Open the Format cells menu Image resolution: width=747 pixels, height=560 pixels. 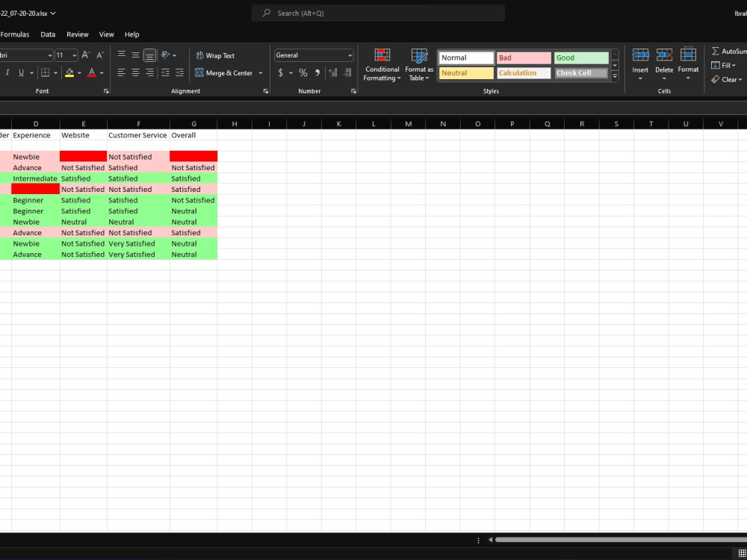pos(688,64)
